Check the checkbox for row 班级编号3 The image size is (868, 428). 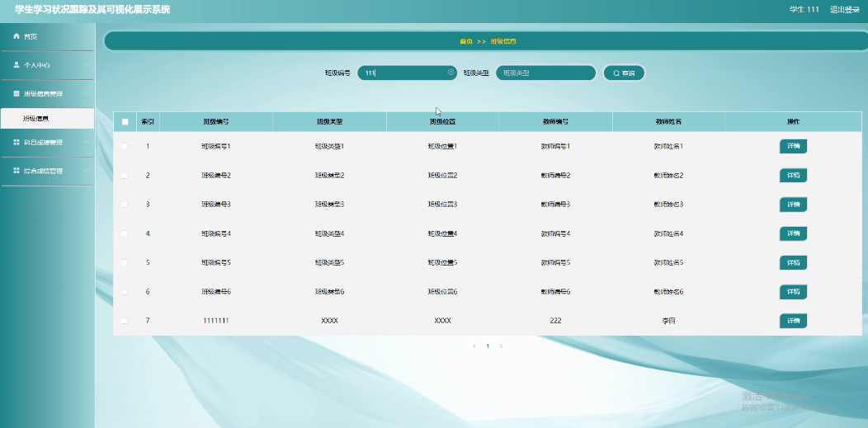124,204
